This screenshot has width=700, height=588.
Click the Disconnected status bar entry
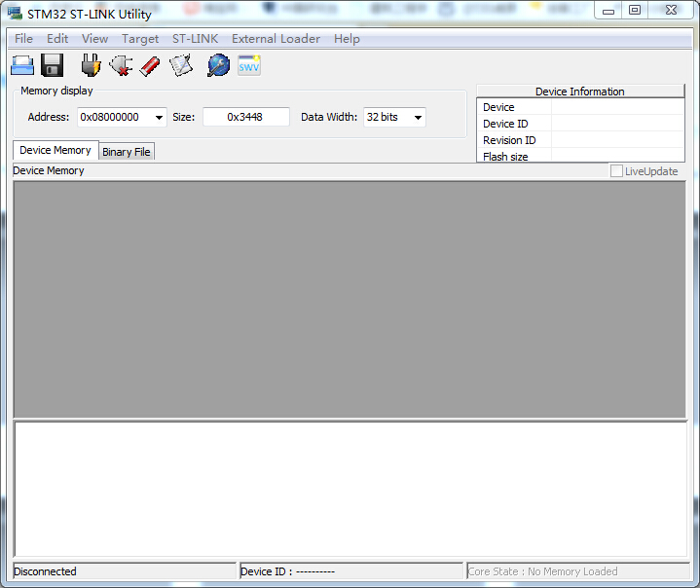(x=125, y=571)
